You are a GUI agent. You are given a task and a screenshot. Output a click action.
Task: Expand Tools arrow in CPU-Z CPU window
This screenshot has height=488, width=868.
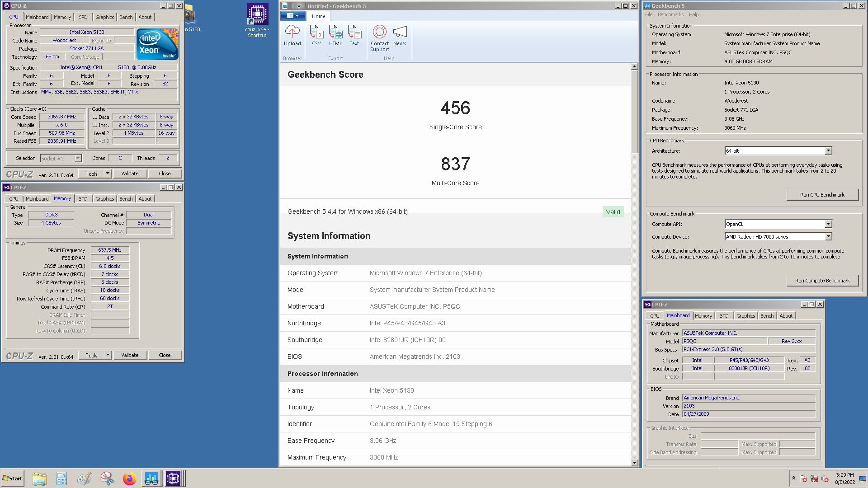click(108, 174)
